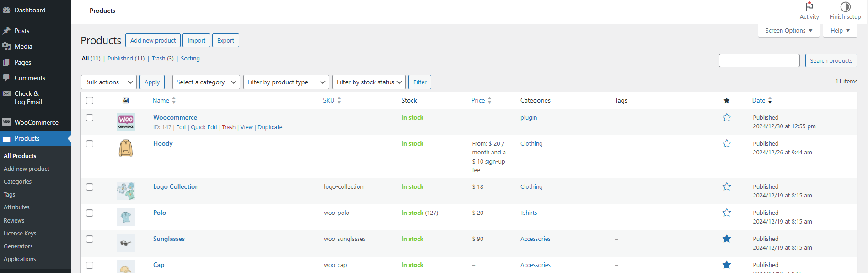The width and height of the screenshot is (868, 273).
Task: Click the featured star column header
Action: pyautogui.click(x=727, y=101)
